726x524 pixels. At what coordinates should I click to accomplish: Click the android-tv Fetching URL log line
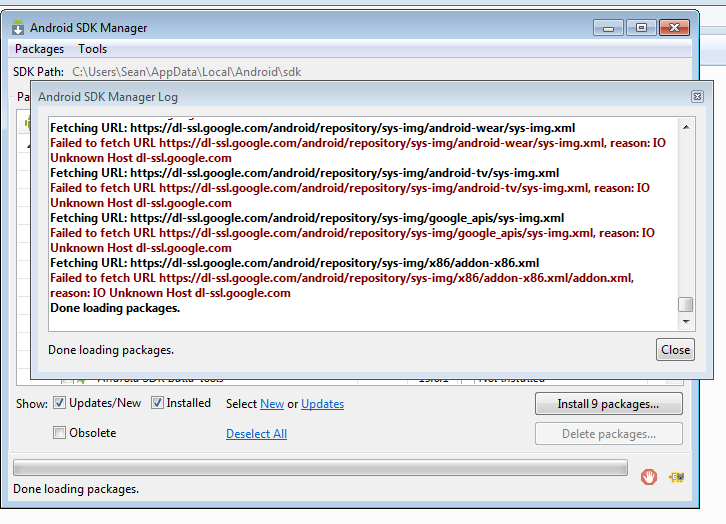coord(305,173)
